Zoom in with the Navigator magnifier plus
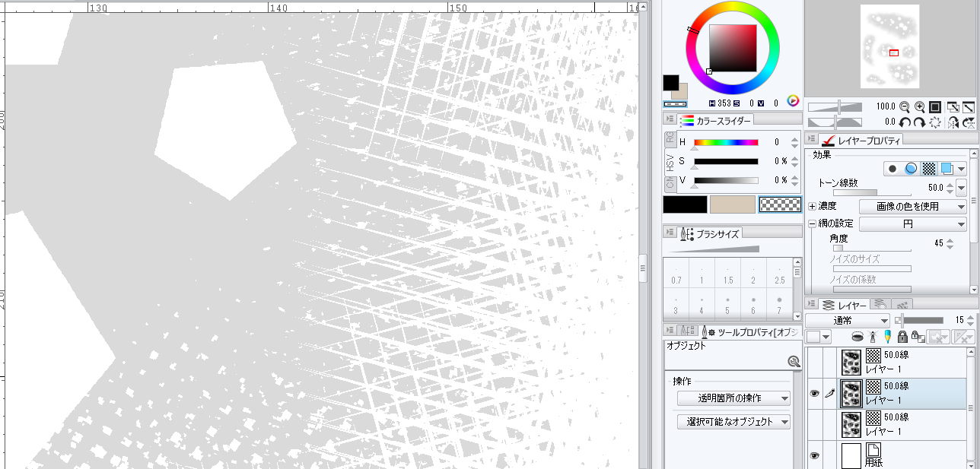The image size is (980, 469). 920,107
